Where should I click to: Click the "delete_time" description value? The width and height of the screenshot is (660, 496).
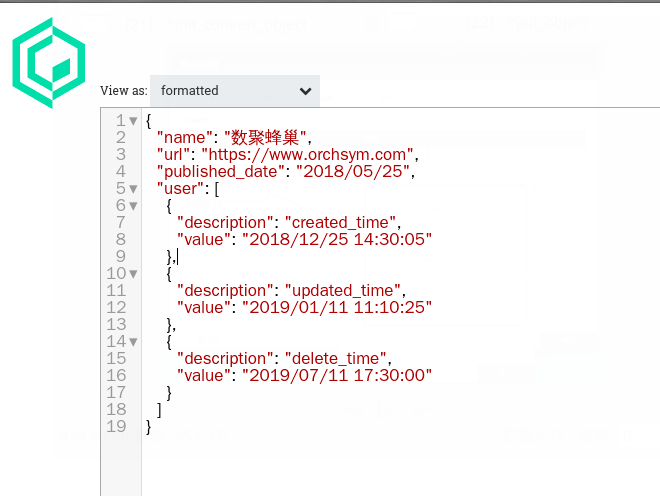[x=339, y=359]
